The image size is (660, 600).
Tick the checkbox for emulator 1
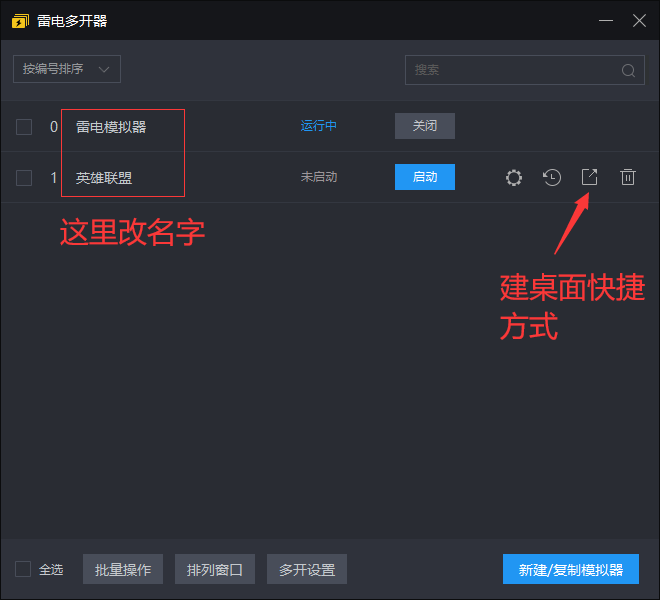[24, 177]
